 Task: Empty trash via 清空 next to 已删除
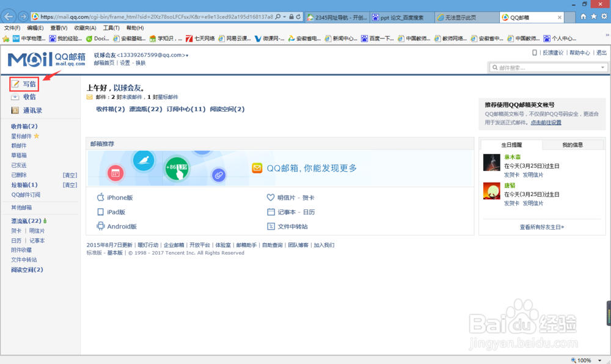tap(70, 175)
